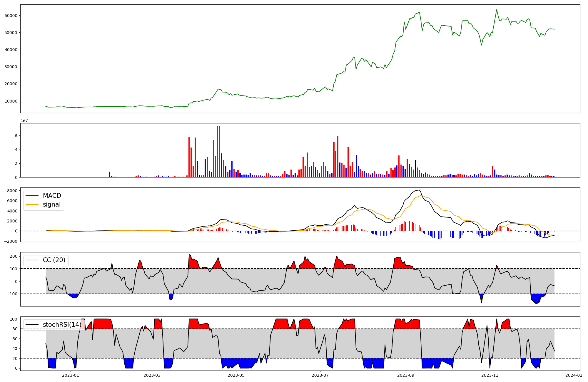Screen dimensions: 588x382
Task: Click the MACD legend entry
Action: 52,196
